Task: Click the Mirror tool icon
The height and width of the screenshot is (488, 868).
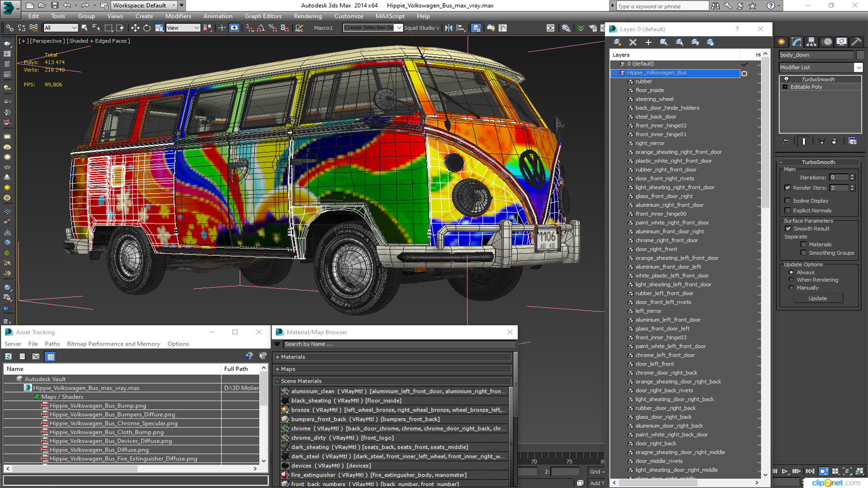Action: [448, 28]
